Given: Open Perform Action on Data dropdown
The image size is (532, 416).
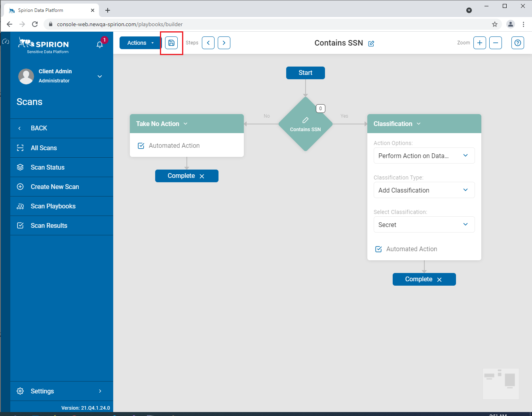Looking at the screenshot, I should (424, 156).
